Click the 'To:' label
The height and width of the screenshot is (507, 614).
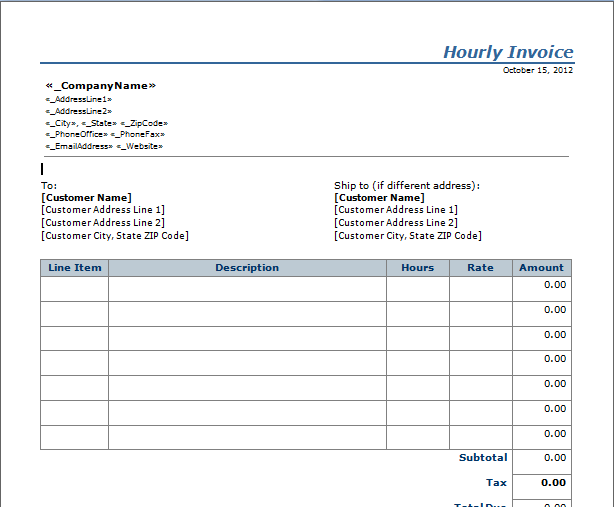49,186
